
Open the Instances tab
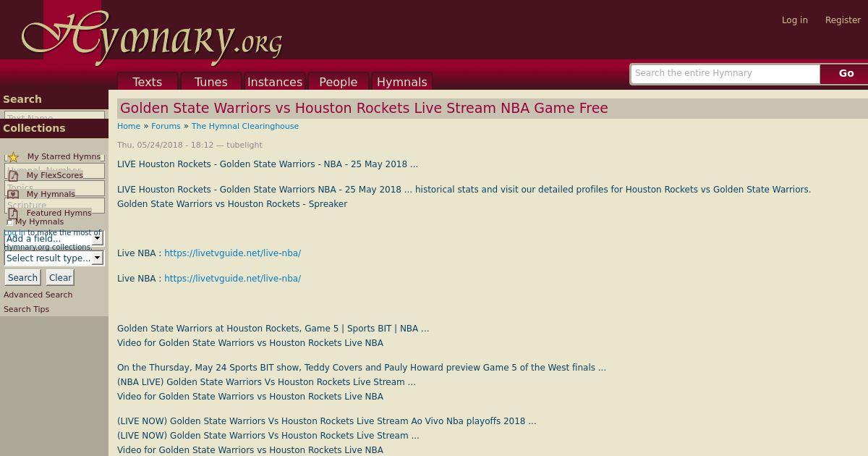[x=275, y=82]
